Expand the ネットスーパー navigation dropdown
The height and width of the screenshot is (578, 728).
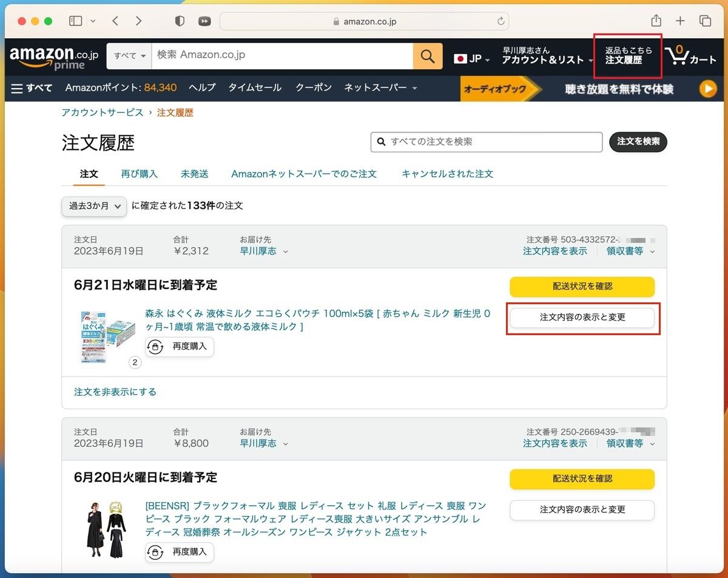tap(381, 88)
